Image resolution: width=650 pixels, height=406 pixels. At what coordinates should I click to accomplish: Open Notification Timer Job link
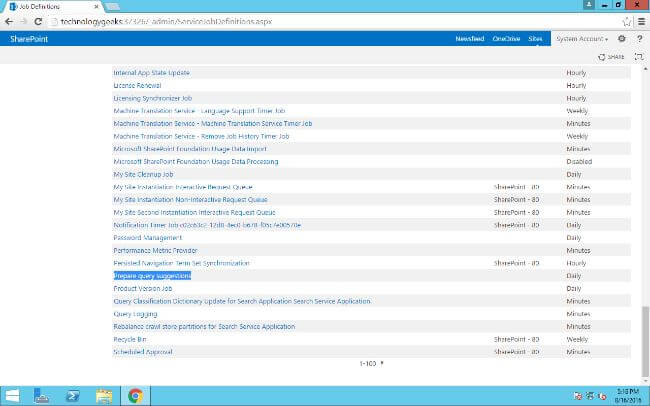pyautogui.click(x=207, y=225)
